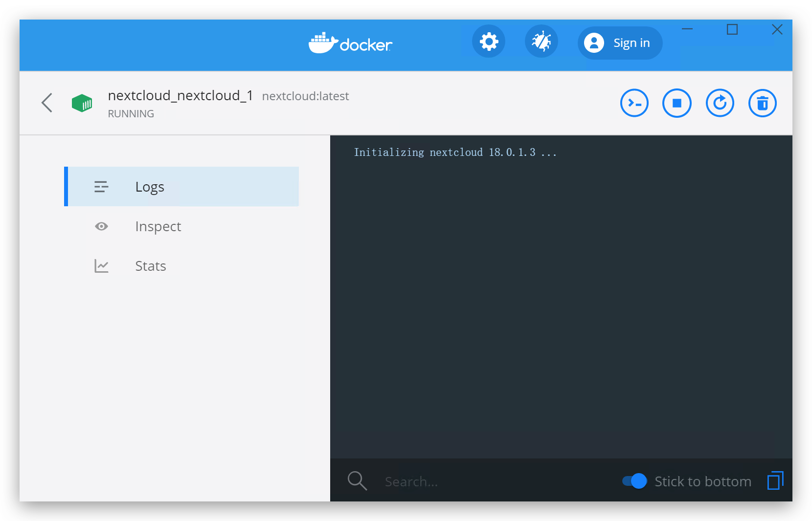Delete the container with trash icon
Image resolution: width=812 pixels, height=521 pixels.
pyautogui.click(x=762, y=103)
